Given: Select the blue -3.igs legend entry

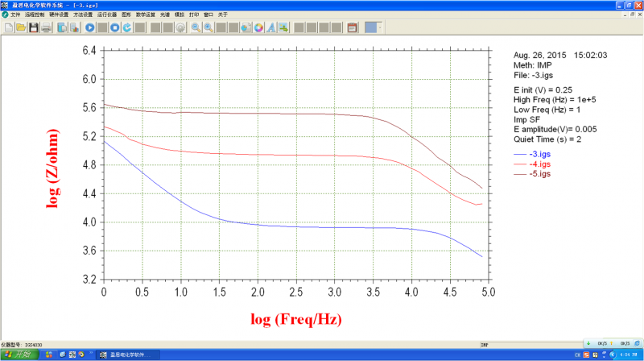Looking at the screenshot, I should pyautogui.click(x=532, y=154).
